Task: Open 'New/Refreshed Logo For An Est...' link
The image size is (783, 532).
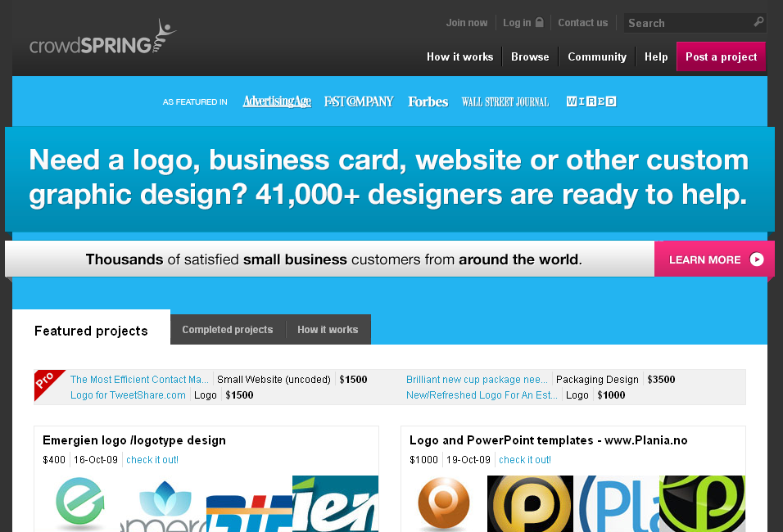Action: (x=482, y=394)
